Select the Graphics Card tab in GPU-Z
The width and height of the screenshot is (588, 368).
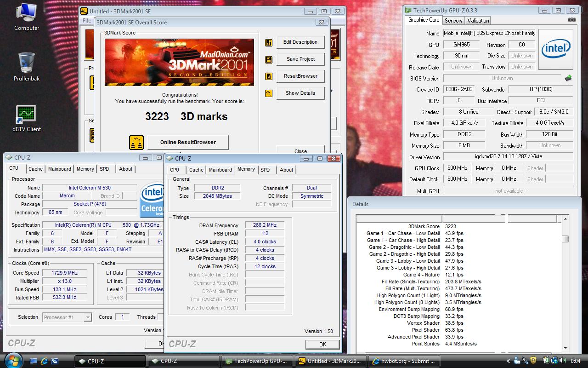tap(424, 20)
